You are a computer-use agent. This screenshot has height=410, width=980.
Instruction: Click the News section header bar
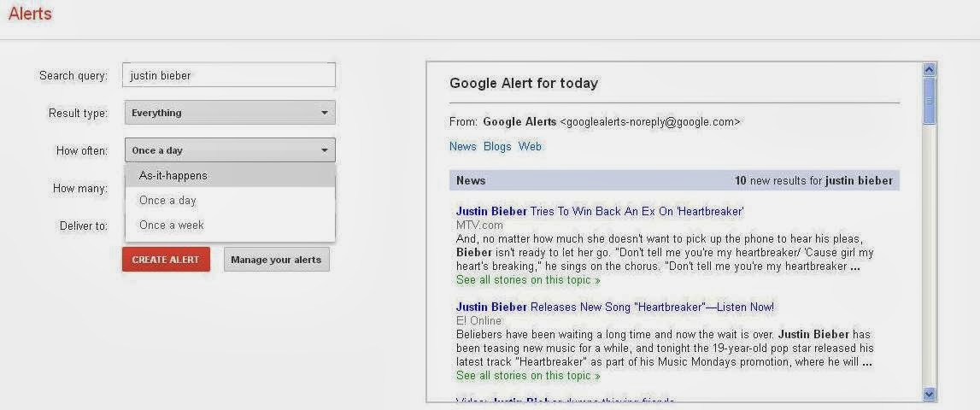click(674, 180)
